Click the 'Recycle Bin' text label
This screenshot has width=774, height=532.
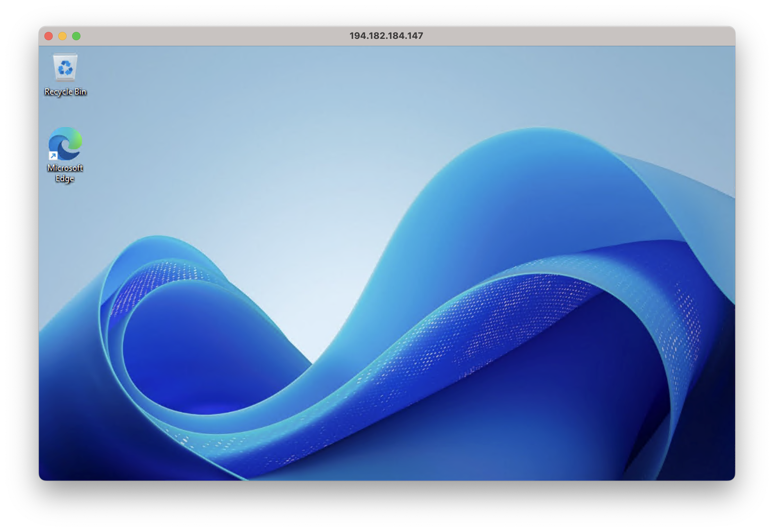click(65, 92)
